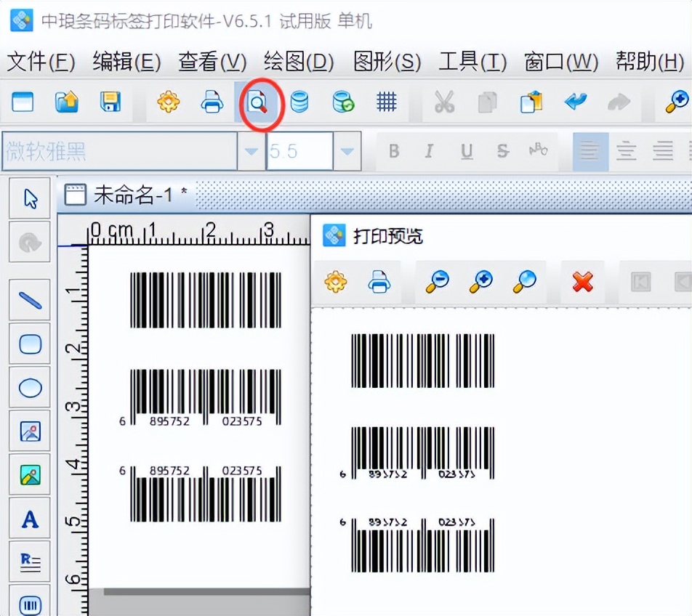Toggle Underline formatting

(467, 151)
